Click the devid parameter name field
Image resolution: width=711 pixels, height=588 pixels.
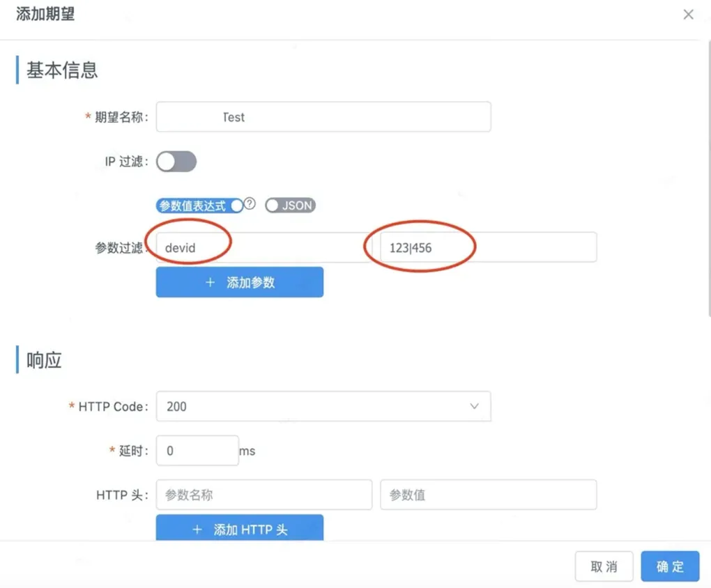[x=264, y=247]
